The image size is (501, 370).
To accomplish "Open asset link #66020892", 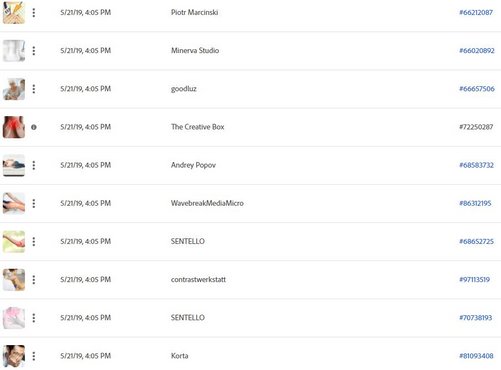I will pyautogui.click(x=477, y=51).
